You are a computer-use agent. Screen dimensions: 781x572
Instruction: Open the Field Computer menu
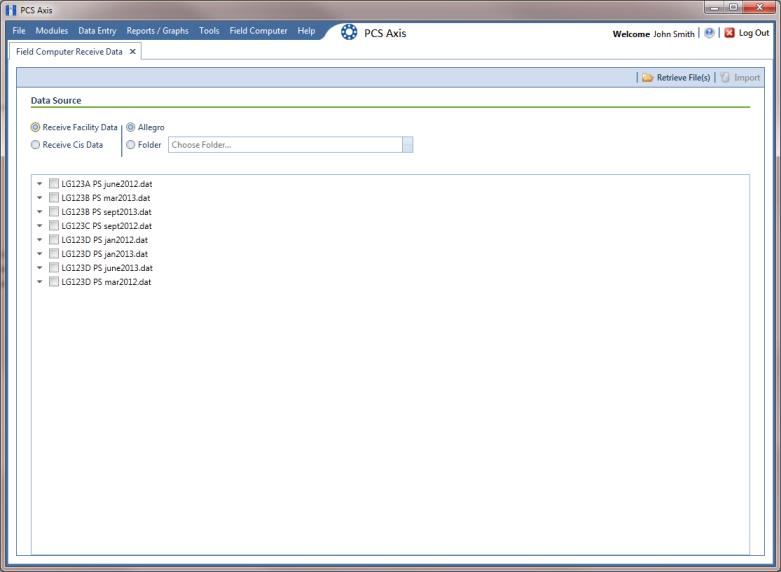pos(259,31)
